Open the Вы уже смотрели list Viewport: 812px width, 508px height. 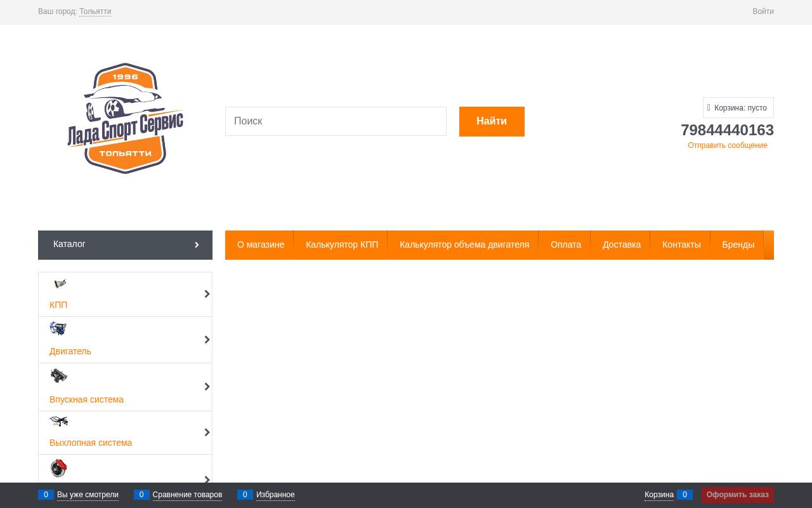click(88, 495)
